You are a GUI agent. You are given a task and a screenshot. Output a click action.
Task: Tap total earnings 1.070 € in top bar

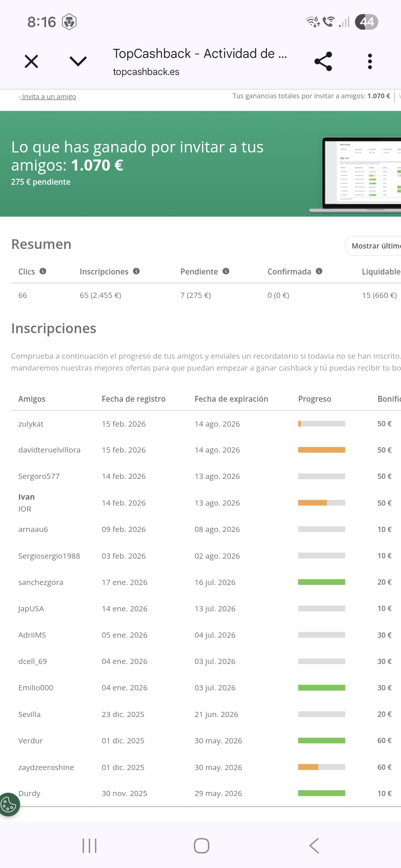click(379, 96)
